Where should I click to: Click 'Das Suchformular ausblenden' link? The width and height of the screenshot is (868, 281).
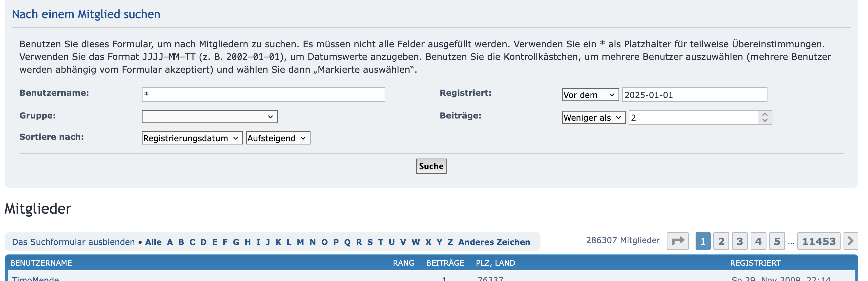73,242
